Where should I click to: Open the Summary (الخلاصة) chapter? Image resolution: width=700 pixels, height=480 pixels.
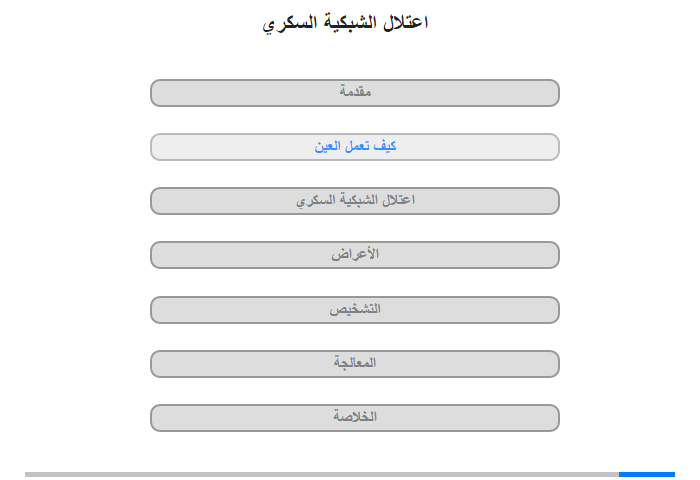[x=355, y=418]
